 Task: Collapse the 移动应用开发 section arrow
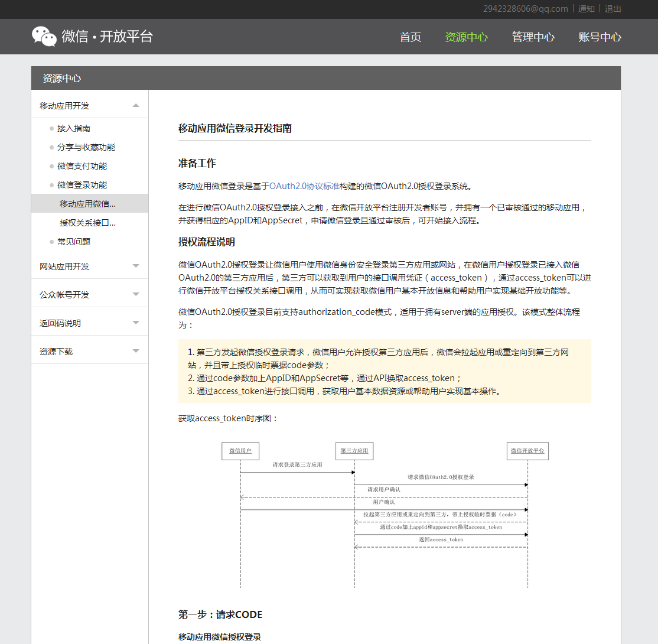[x=135, y=105]
